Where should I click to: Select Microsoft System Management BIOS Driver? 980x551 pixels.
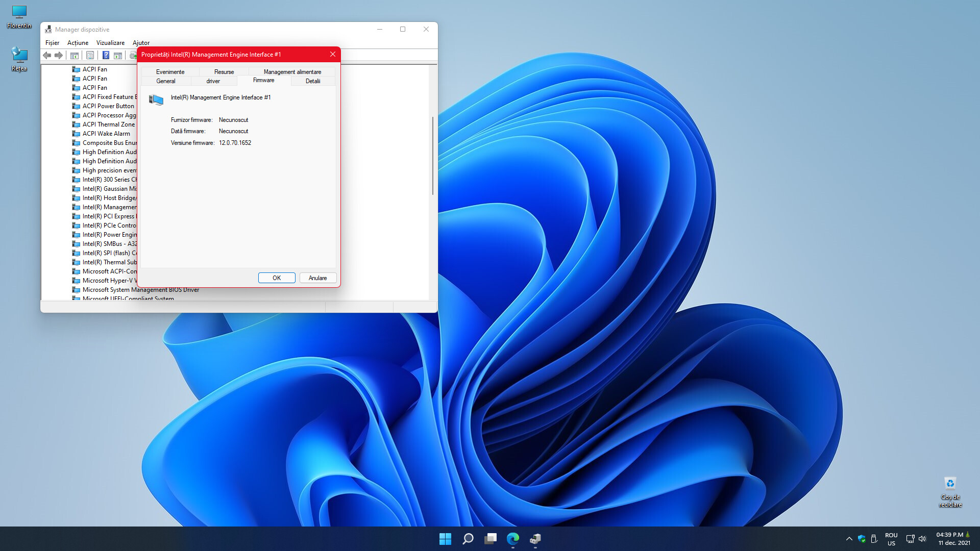click(x=136, y=290)
